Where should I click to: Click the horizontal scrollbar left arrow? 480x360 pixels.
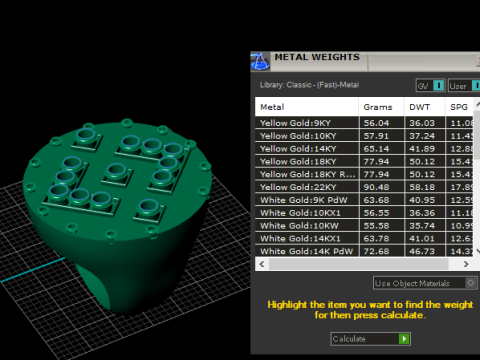(262, 264)
